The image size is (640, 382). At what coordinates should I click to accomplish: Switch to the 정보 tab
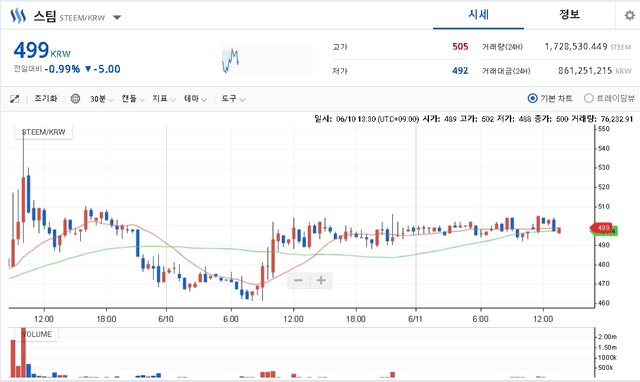[x=569, y=15]
